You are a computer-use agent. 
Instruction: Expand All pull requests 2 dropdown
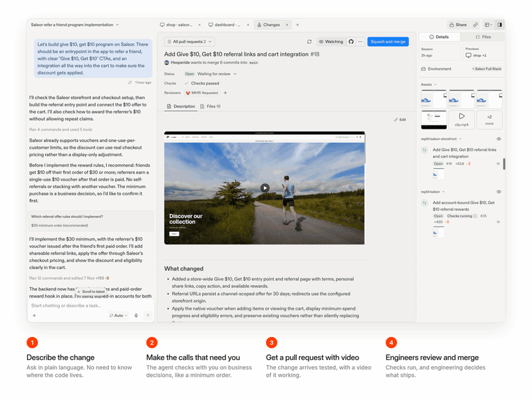(190, 42)
